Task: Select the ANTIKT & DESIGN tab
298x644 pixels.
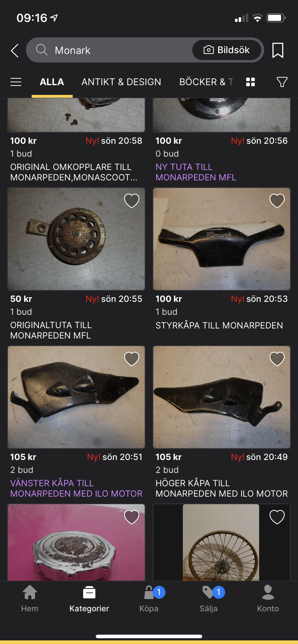Action: tap(121, 82)
